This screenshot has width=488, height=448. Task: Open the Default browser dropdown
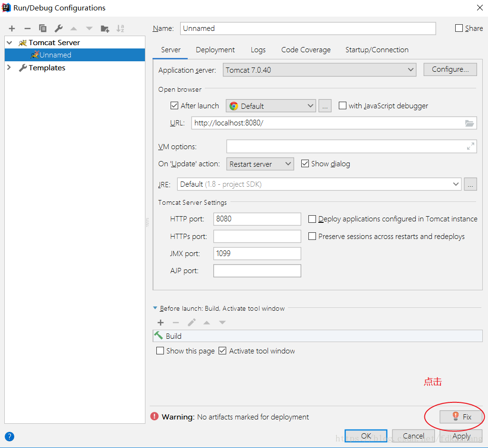pyautogui.click(x=271, y=106)
